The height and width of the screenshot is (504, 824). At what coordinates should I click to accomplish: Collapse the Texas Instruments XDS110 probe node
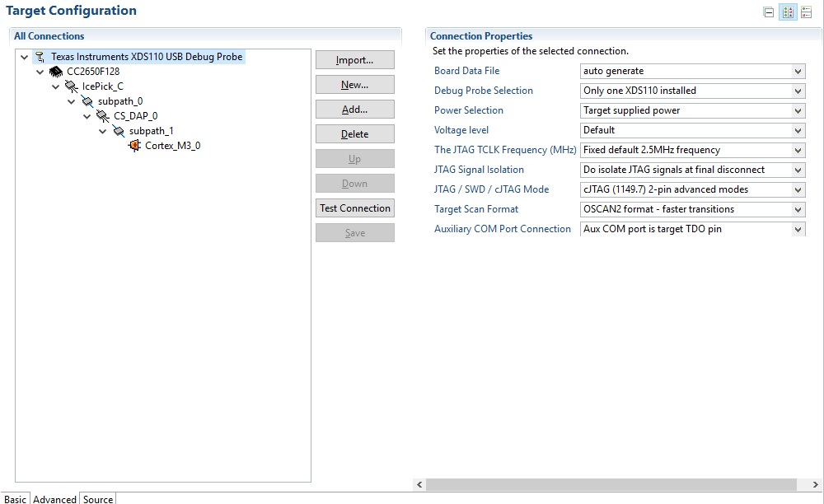pyautogui.click(x=24, y=57)
